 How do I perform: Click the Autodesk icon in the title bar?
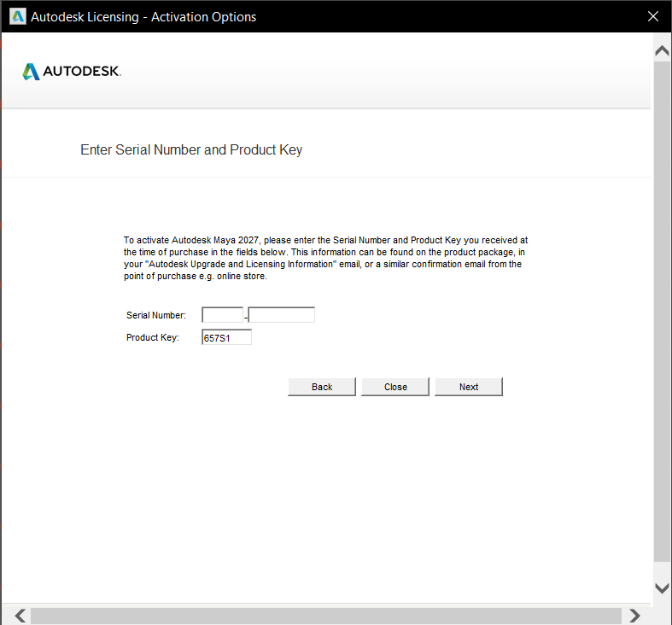coord(18,17)
